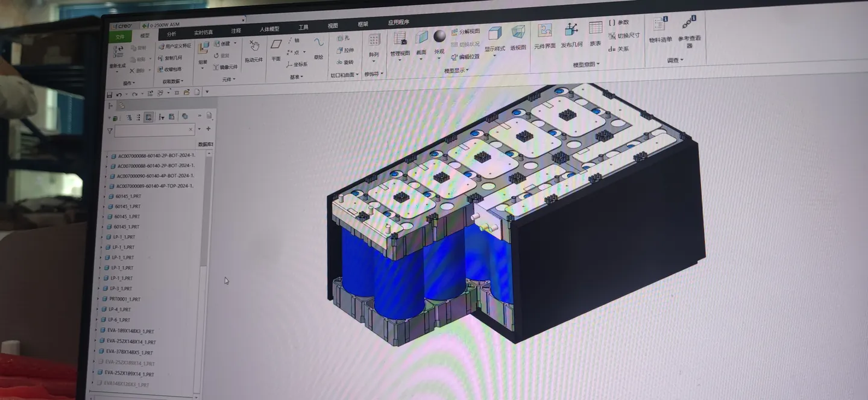Select LP-3_1.PRT in the model tree
This screenshot has height=400, width=868.
click(x=121, y=289)
